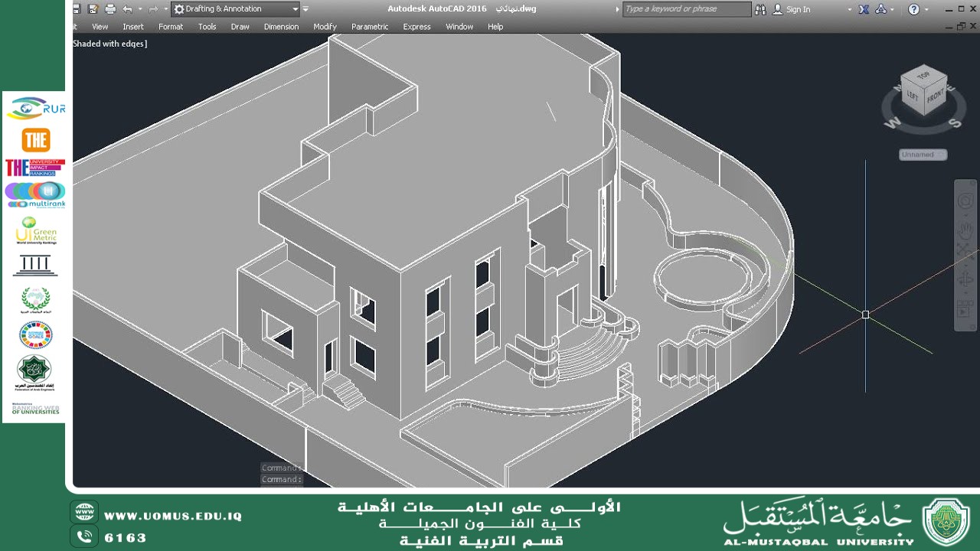Click the Undo arrow icon
The height and width of the screenshot is (551, 980).
pos(127,9)
